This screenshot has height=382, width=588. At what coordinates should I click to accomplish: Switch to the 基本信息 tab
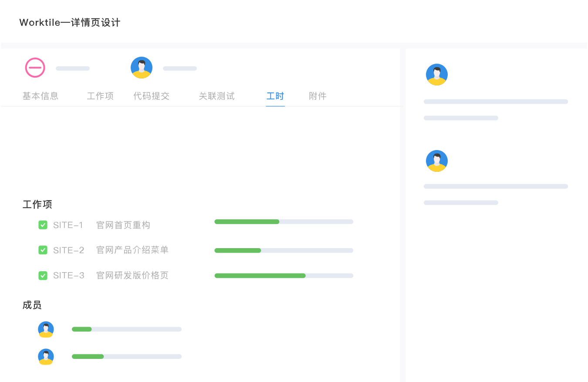pyautogui.click(x=41, y=96)
